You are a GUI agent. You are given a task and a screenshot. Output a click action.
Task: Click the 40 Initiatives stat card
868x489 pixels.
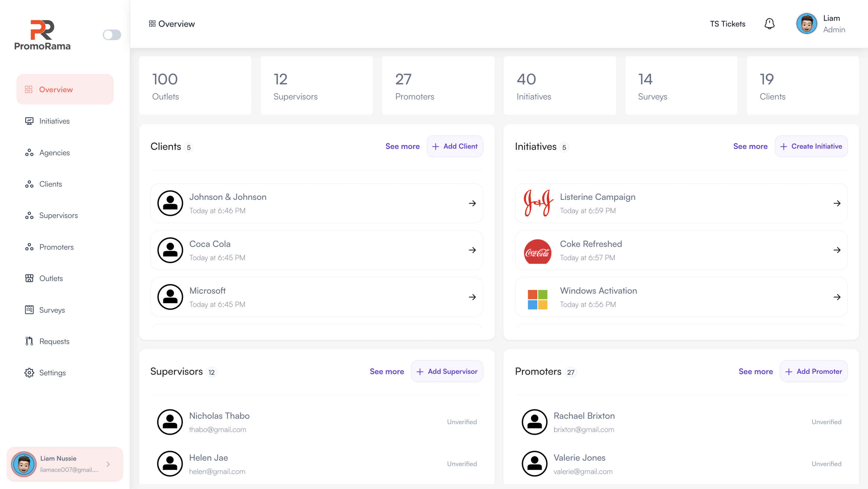point(559,86)
